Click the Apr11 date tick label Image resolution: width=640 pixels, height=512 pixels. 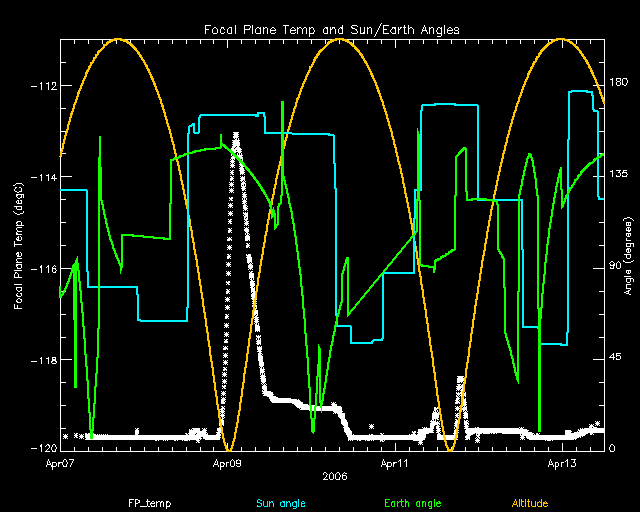click(394, 464)
